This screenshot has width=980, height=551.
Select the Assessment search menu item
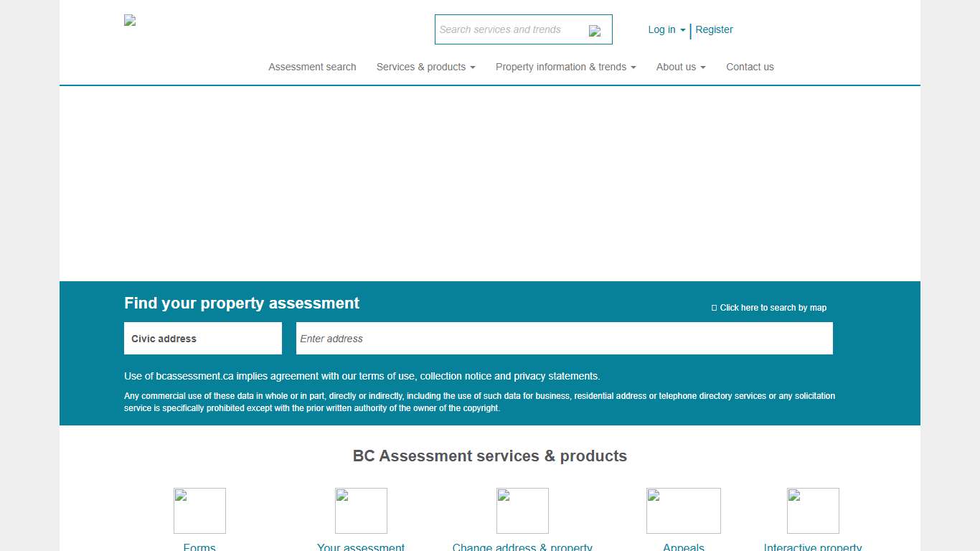(312, 67)
